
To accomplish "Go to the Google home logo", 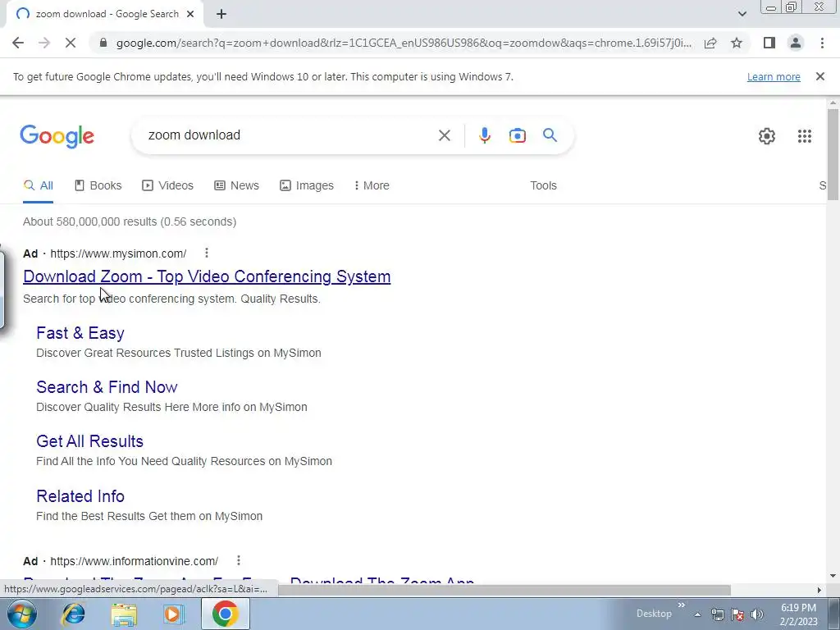I will pos(57,136).
